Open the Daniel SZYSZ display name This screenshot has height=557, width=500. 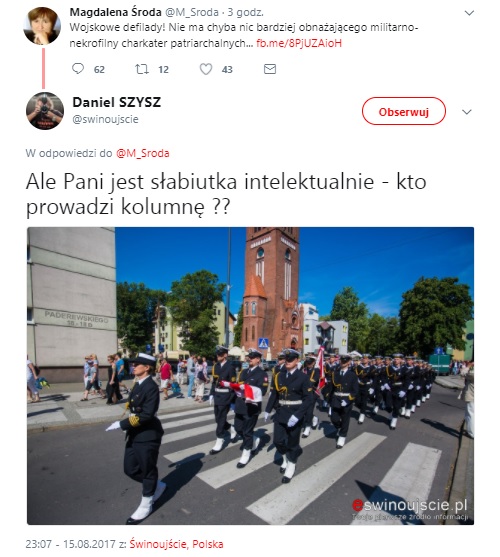tap(117, 102)
